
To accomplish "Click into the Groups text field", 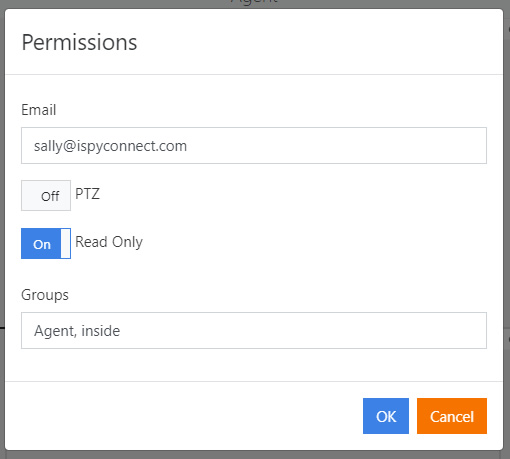I will point(254,330).
